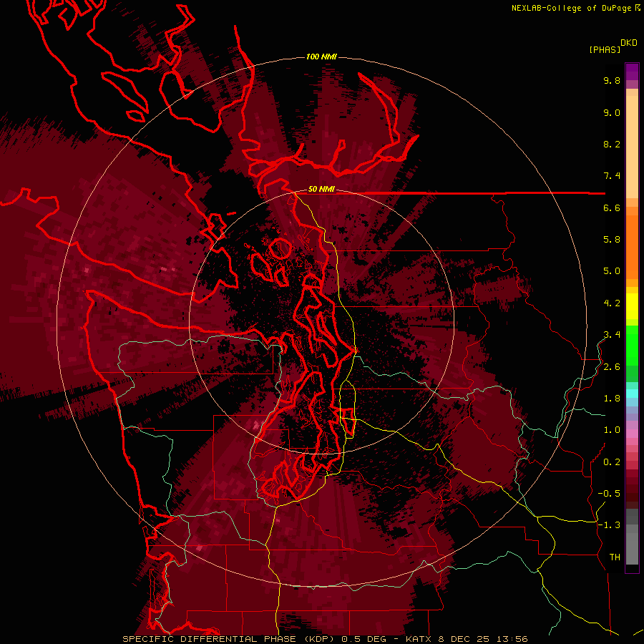
Task: Click the DKD label above the color scale
Action: point(629,43)
